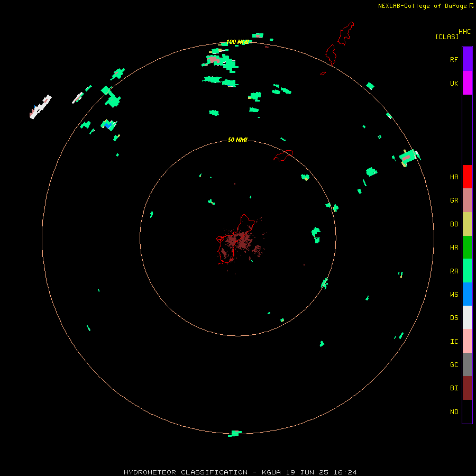
Task: Click the echo on the ring's bottom edge
Action: (x=235, y=433)
